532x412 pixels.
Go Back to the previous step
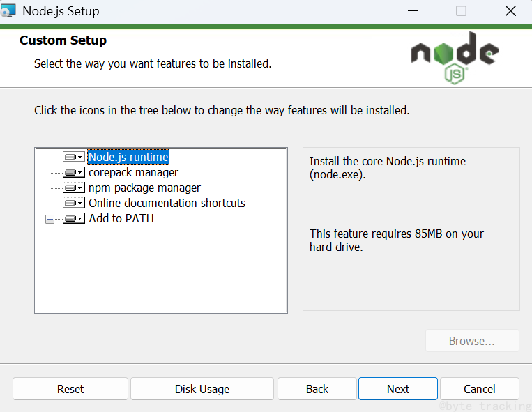(317, 389)
